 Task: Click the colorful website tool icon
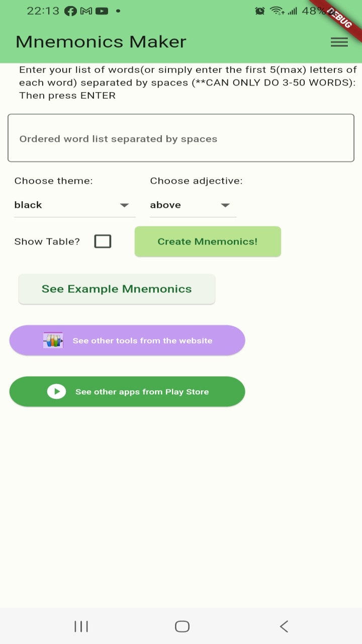(53, 340)
